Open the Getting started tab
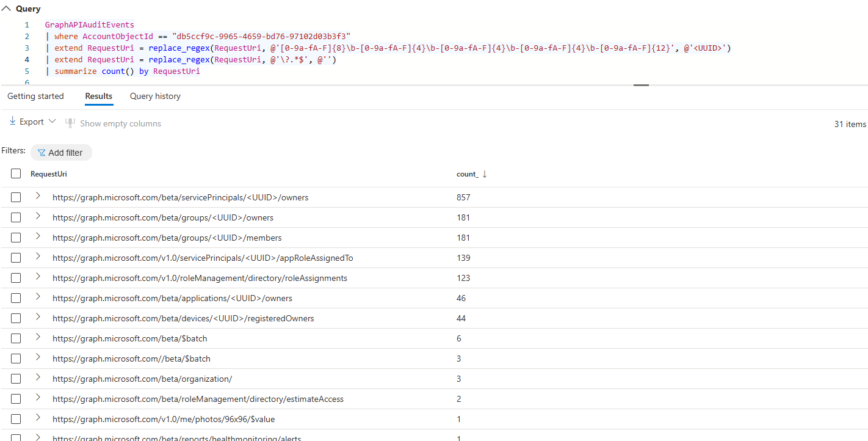The image size is (868, 441). coord(35,96)
